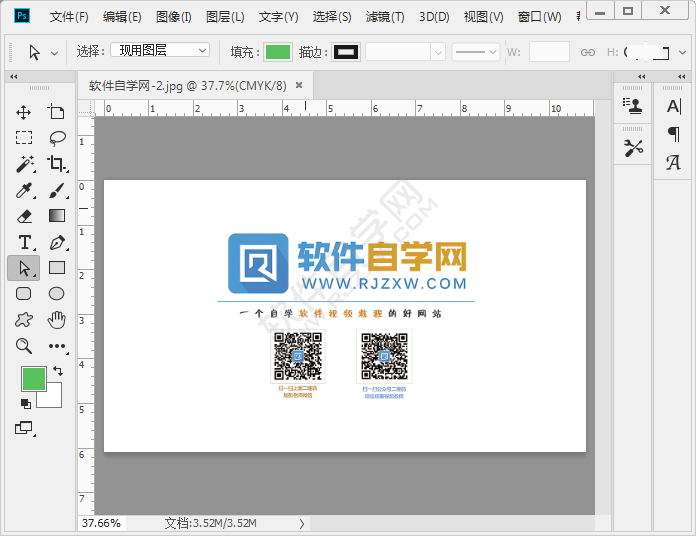Click the zoom percentage field 37.66%
This screenshot has height=536, width=696.
[102, 523]
